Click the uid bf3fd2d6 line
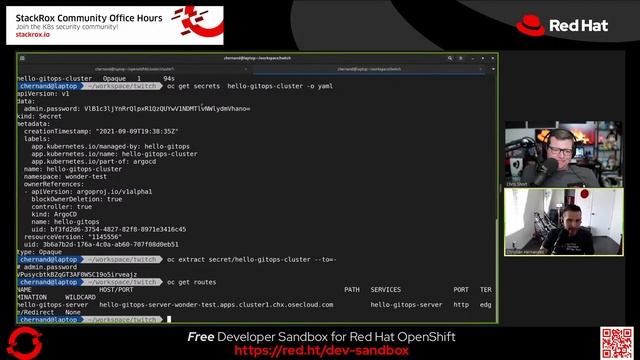Image resolution: width=640 pixels, height=360 pixels. pos(109,229)
